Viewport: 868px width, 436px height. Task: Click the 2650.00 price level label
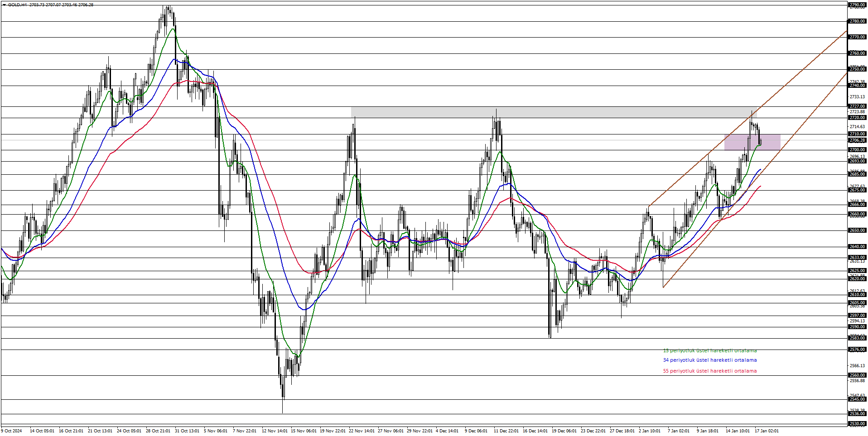pyautogui.click(x=858, y=230)
